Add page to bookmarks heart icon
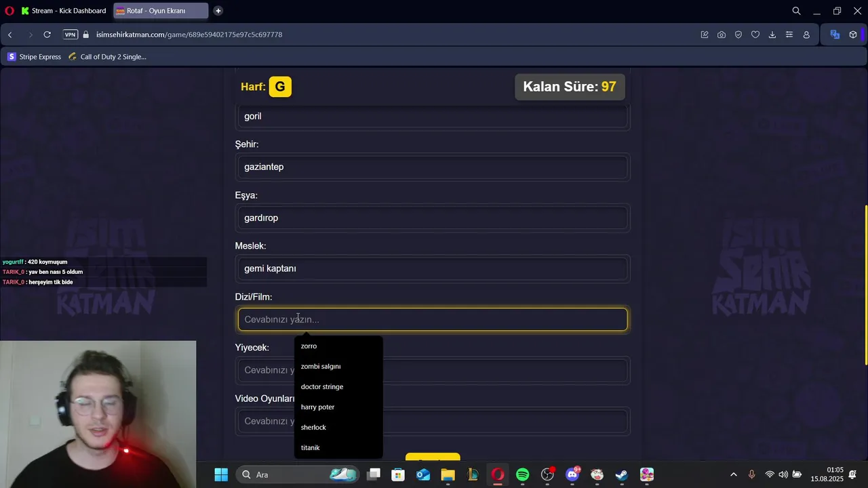 tap(755, 35)
